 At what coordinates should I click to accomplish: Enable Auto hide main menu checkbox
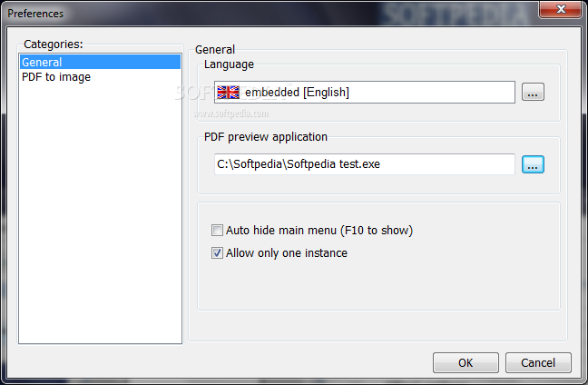click(217, 230)
